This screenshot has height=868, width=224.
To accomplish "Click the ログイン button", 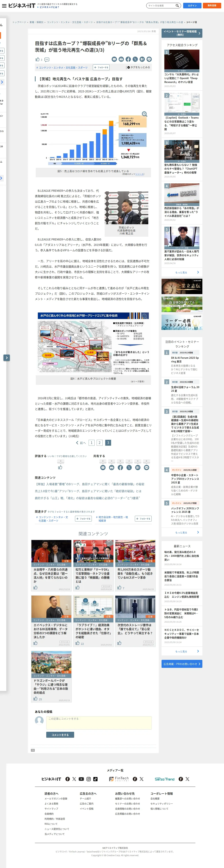I will pyautogui.click(x=192, y=6).
